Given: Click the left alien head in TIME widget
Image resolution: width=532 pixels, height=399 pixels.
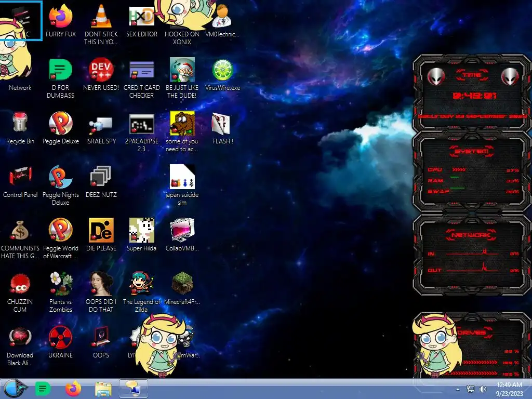Looking at the screenshot, I should (436, 77).
